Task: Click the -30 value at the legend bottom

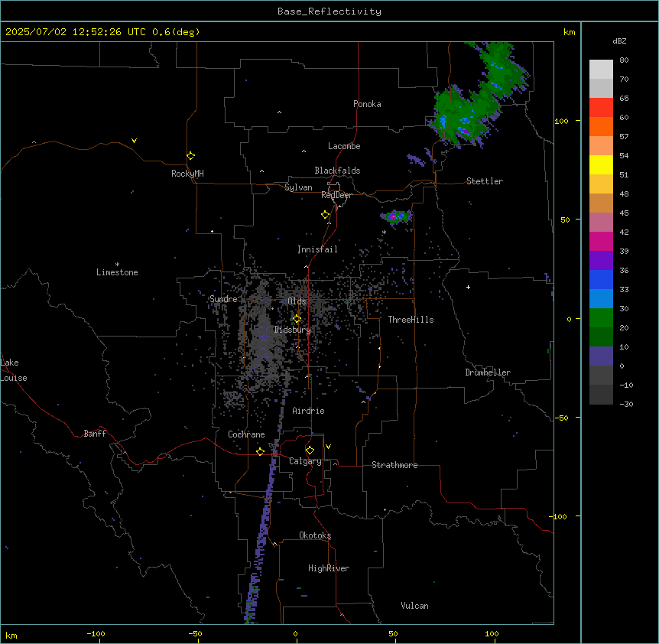Action: (626, 405)
